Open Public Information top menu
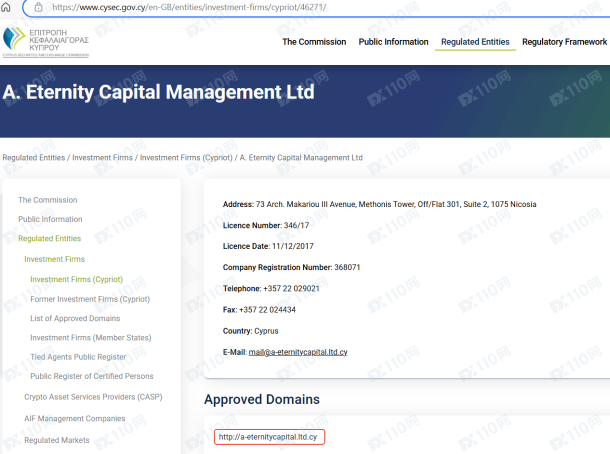Viewport: 610px width, 454px height. click(x=393, y=42)
